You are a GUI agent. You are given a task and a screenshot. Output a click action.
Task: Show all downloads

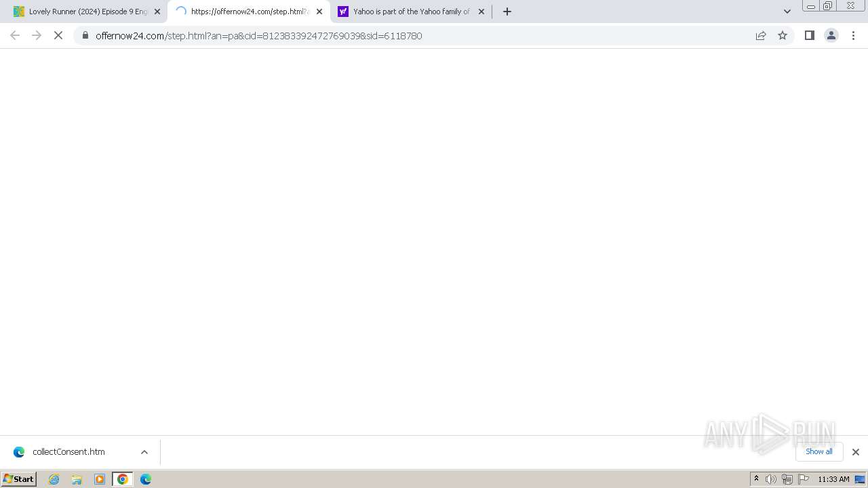click(818, 451)
